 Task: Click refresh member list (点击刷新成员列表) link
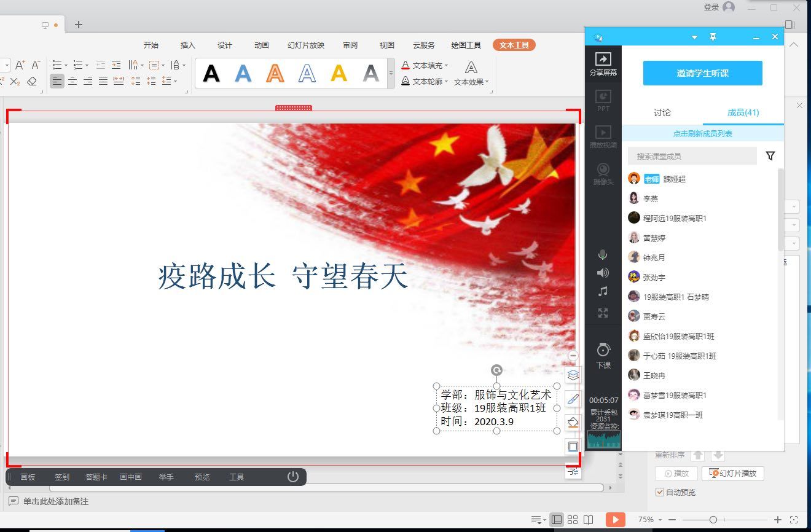pyautogui.click(x=702, y=133)
